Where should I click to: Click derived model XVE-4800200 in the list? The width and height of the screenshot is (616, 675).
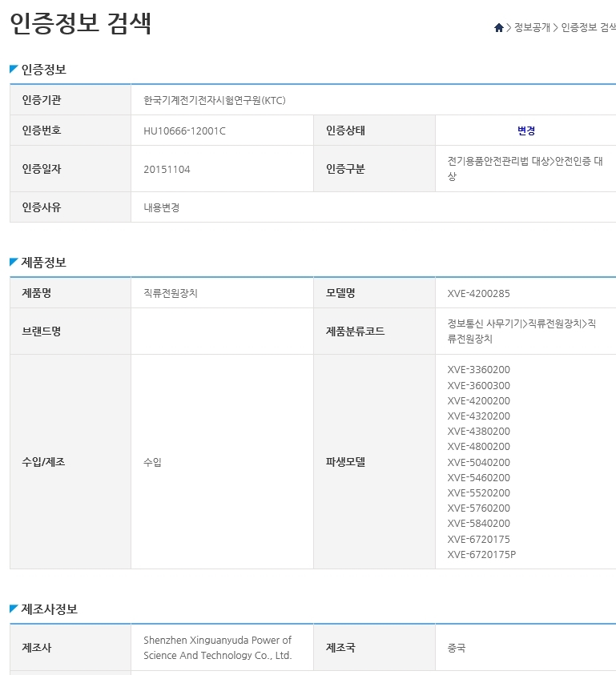click(x=478, y=446)
